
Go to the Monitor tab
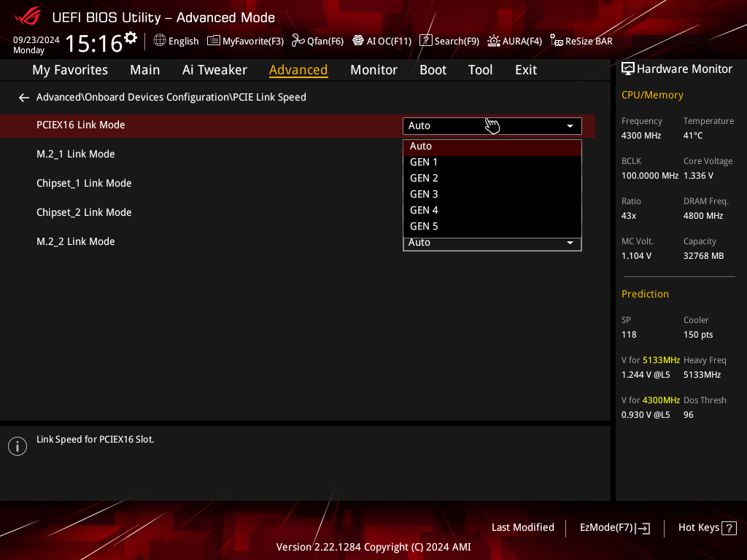373,70
